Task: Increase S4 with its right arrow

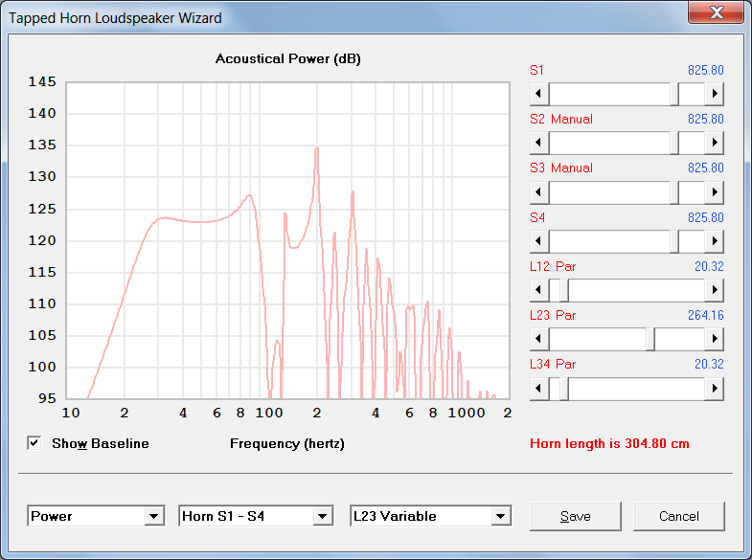Action: click(x=714, y=241)
